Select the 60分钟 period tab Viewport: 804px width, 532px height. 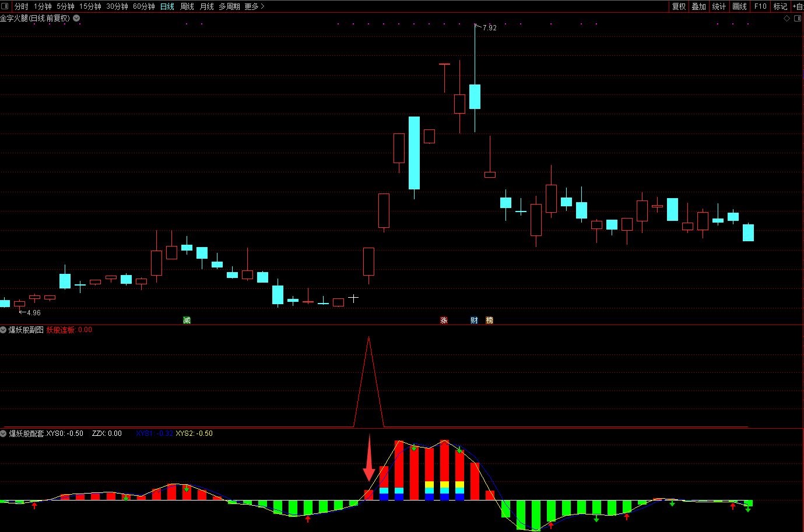[144, 6]
